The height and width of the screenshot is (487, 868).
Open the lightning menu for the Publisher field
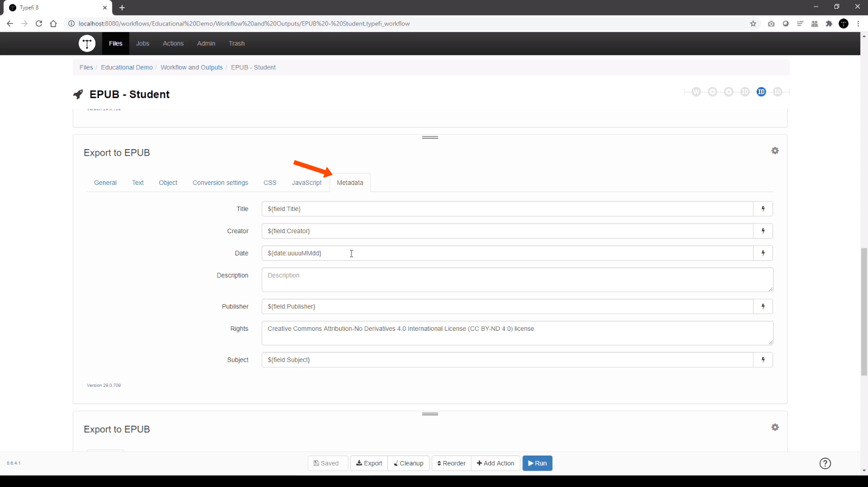point(763,306)
